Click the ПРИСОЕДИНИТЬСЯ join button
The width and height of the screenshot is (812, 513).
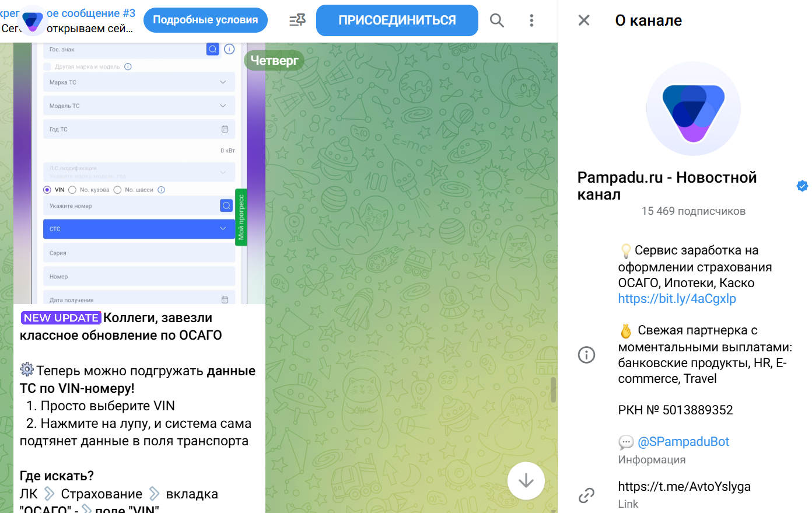[397, 20]
